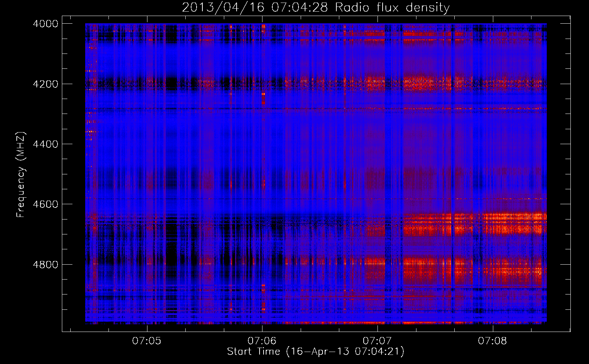Select the 4000 frequency axis label
The width and height of the screenshot is (589, 364).
46,24
